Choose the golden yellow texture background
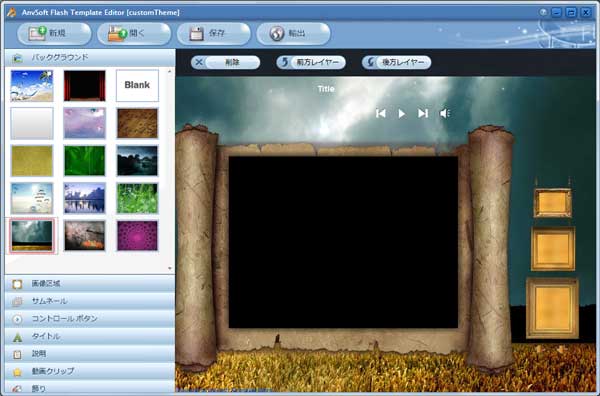The height and width of the screenshot is (396, 600). click(x=32, y=160)
